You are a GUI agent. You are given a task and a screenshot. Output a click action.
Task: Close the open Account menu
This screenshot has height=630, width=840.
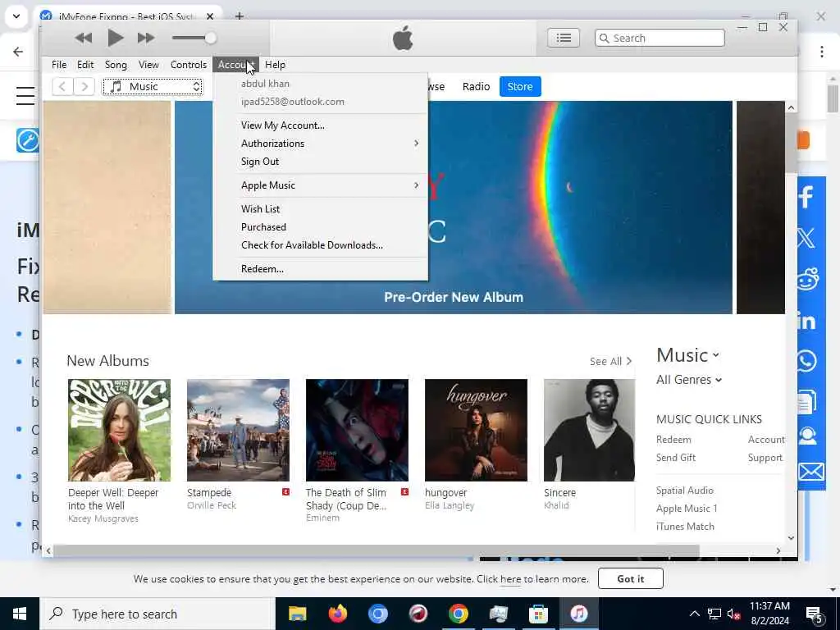tap(235, 64)
